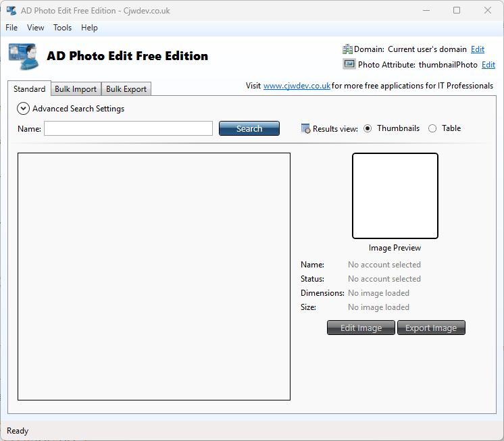Viewport: 504px width, 441px height.
Task: Click the Results view table icon
Action: point(305,128)
